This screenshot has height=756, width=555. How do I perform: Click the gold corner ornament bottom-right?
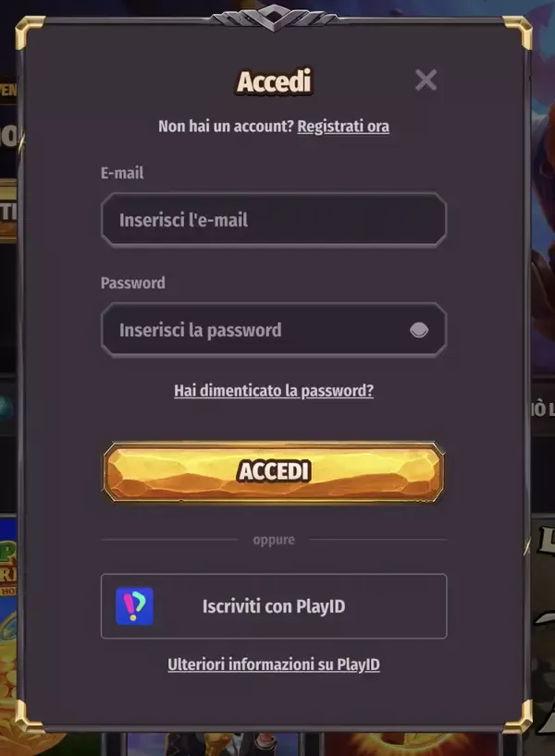pyautogui.click(x=518, y=717)
